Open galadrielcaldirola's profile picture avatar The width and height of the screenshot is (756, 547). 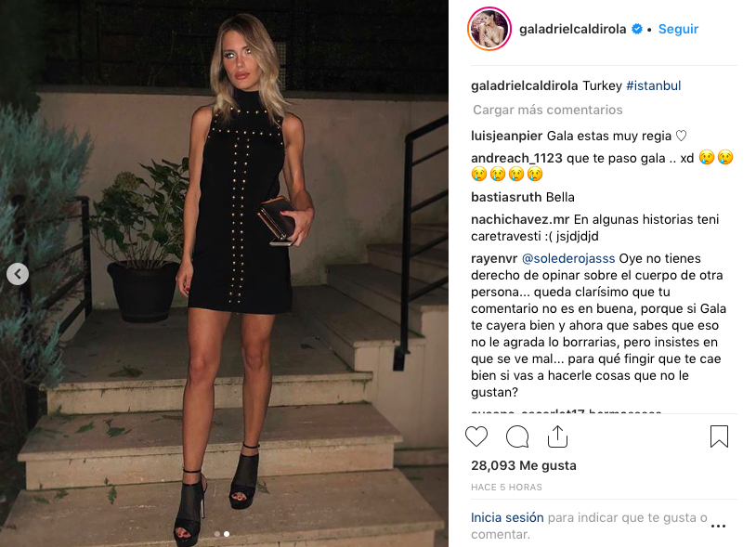tap(489, 29)
